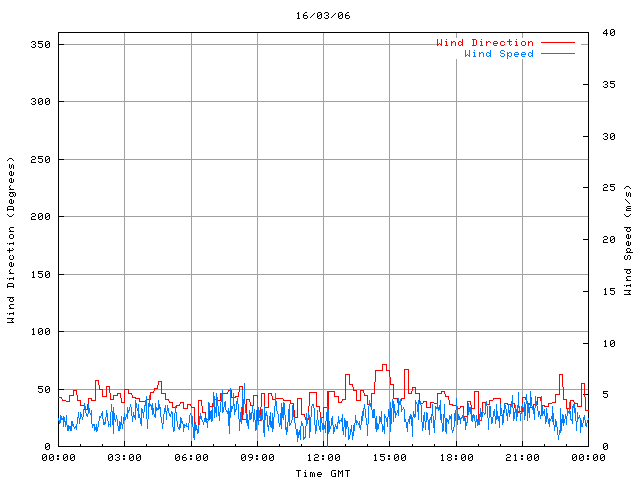The image size is (640, 480).
Task: Click the 12:00 time tick label
Action: point(324,458)
